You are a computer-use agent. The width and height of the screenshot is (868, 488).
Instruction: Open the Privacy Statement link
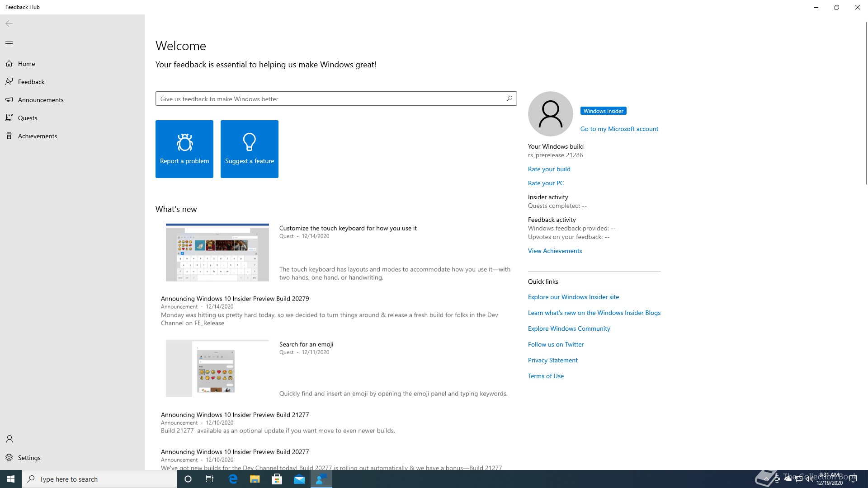[x=553, y=360]
